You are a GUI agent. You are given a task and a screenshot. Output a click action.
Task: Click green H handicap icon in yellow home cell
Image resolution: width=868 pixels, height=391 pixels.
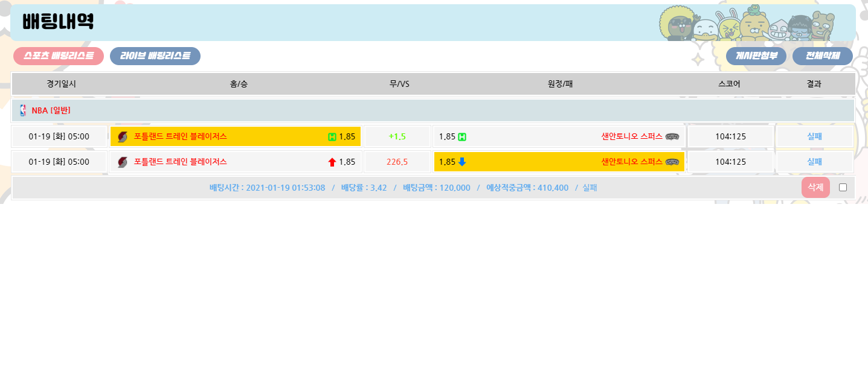(332, 137)
